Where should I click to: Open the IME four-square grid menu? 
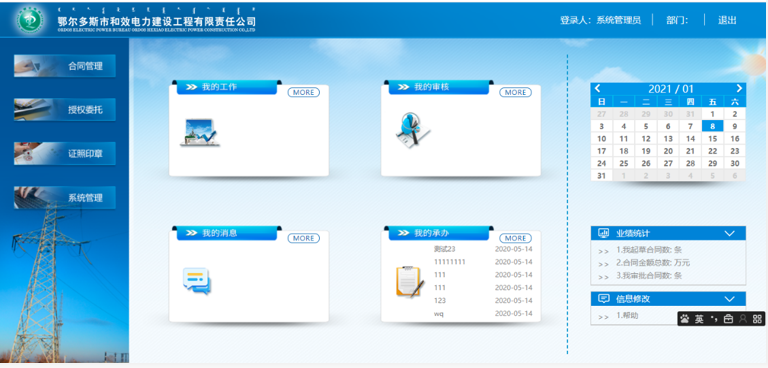click(757, 319)
